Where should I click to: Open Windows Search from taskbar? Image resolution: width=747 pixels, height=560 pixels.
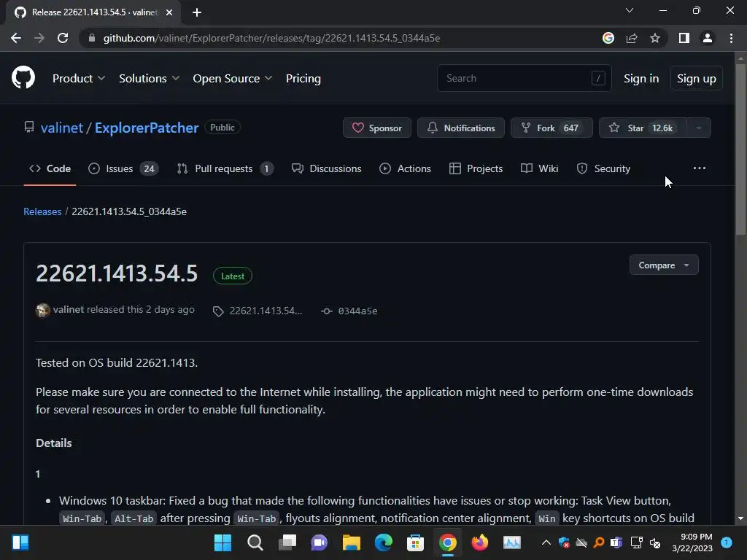point(255,542)
